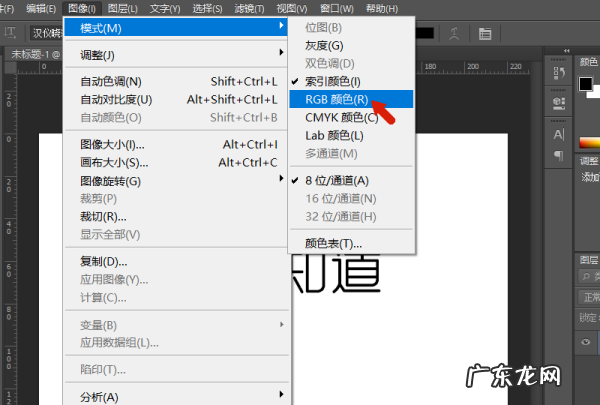Click 应用图像(Y)... menu item
The image size is (600, 405).
point(176,279)
